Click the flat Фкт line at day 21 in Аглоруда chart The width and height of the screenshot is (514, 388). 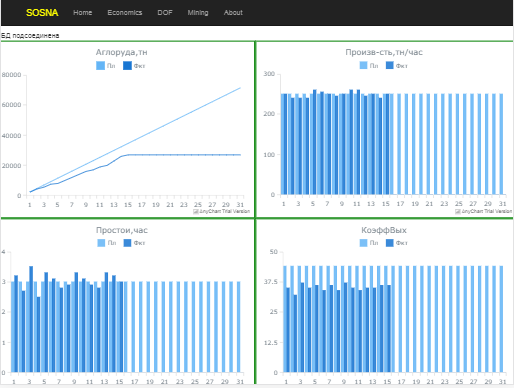click(x=170, y=155)
